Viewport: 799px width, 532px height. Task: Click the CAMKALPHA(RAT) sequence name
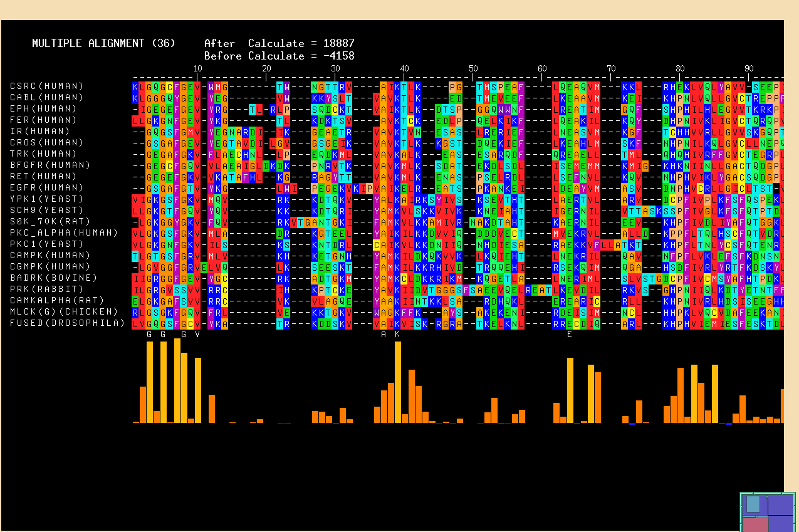click(x=56, y=300)
